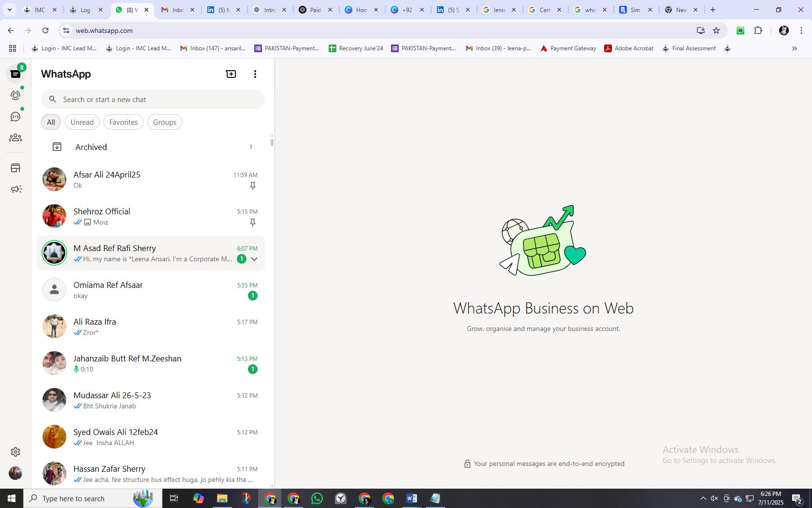Open chat with Shehroz Official
The image size is (812, 508).
[x=151, y=216]
